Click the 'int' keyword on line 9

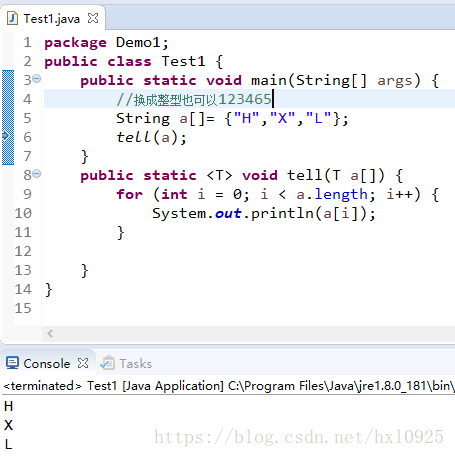174,194
